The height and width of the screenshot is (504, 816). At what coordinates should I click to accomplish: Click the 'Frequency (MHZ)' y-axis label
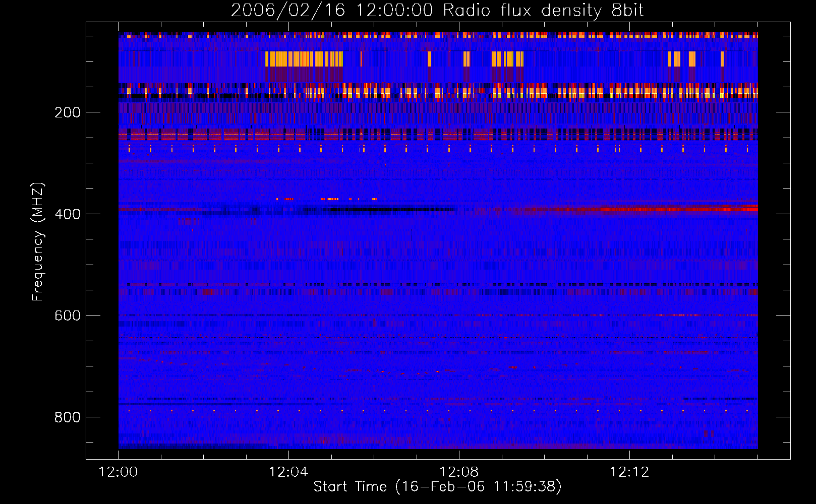click(x=38, y=241)
